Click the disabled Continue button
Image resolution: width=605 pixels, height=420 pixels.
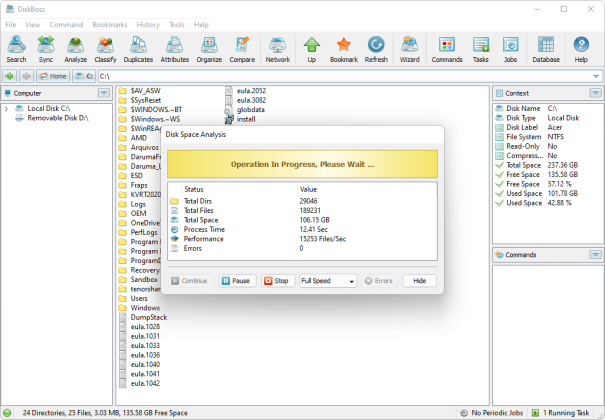click(x=189, y=281)
